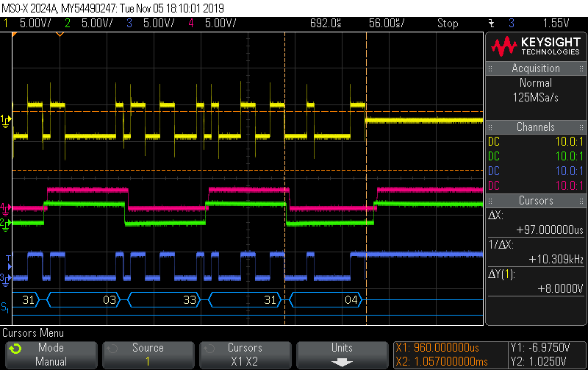The image size is (588, 370).
Task: Click the yellow 10.0:1 probe ratio
Action: (569, 141)
